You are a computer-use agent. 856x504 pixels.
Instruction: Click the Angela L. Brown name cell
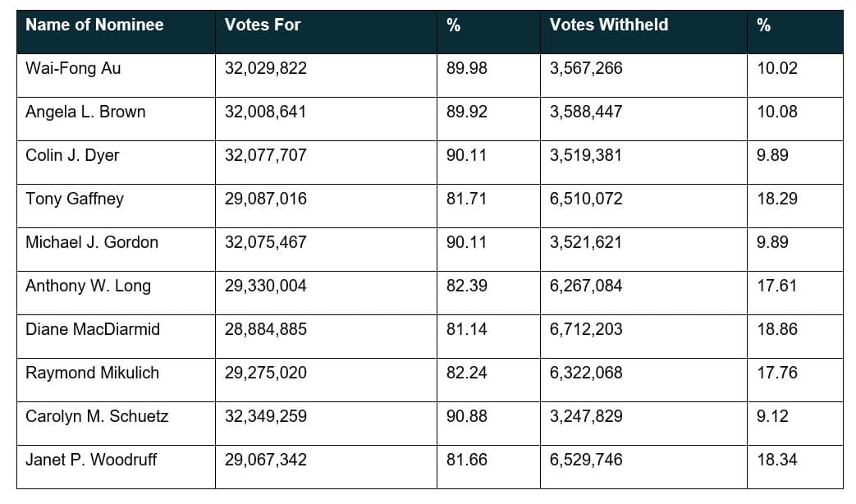tap(85, 112)
